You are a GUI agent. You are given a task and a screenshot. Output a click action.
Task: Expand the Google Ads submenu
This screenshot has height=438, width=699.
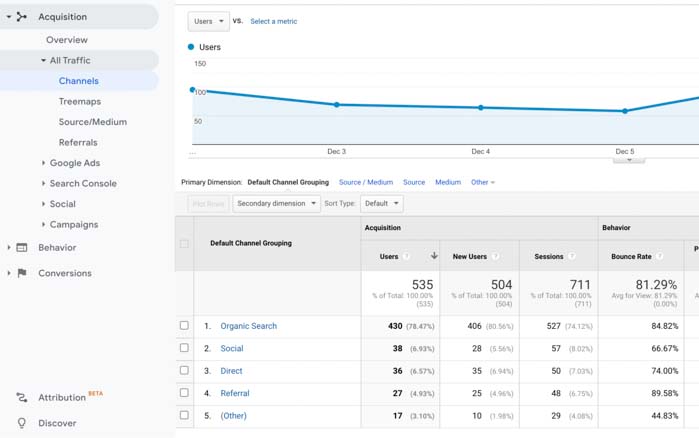click(43, 163)
